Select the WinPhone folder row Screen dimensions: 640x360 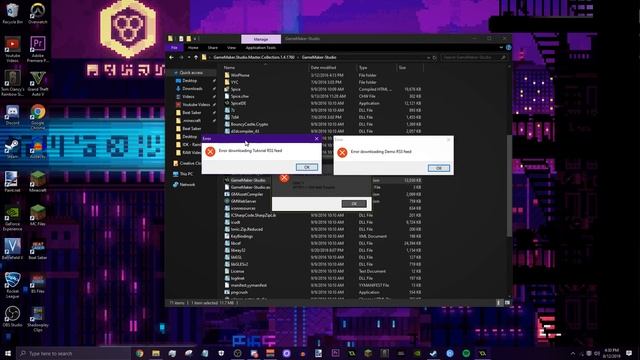pyautogui.click(x=322, y=75)
